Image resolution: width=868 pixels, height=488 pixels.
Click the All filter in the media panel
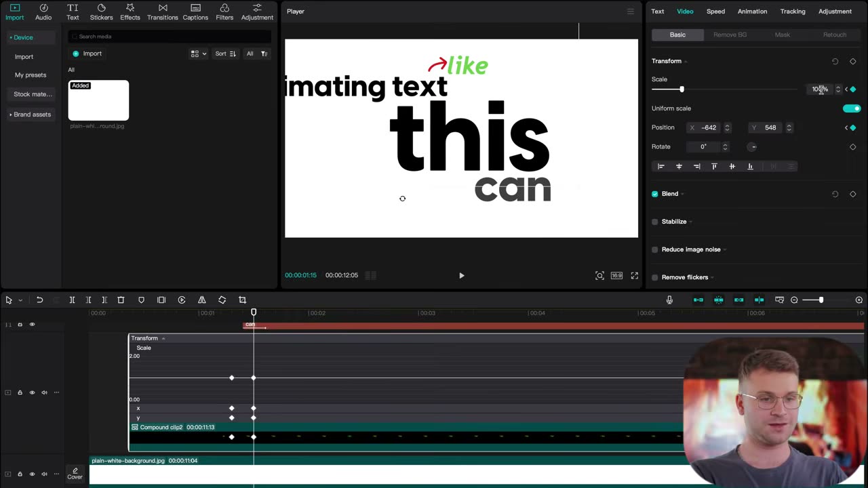[250, 54]
